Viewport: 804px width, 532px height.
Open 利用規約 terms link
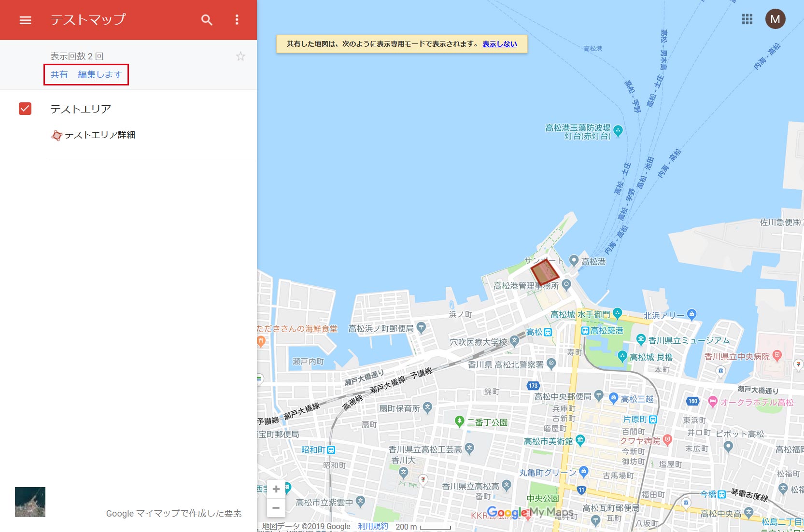point(373,526)
